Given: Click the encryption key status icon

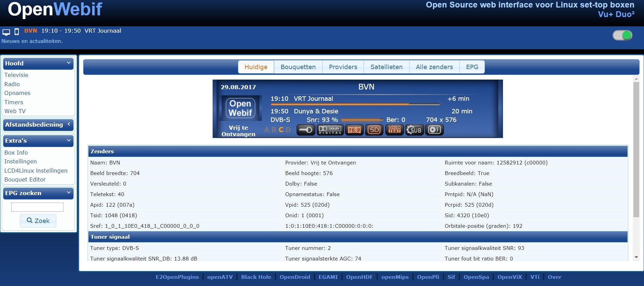Looking at the screenshot, I should point(306,130).
